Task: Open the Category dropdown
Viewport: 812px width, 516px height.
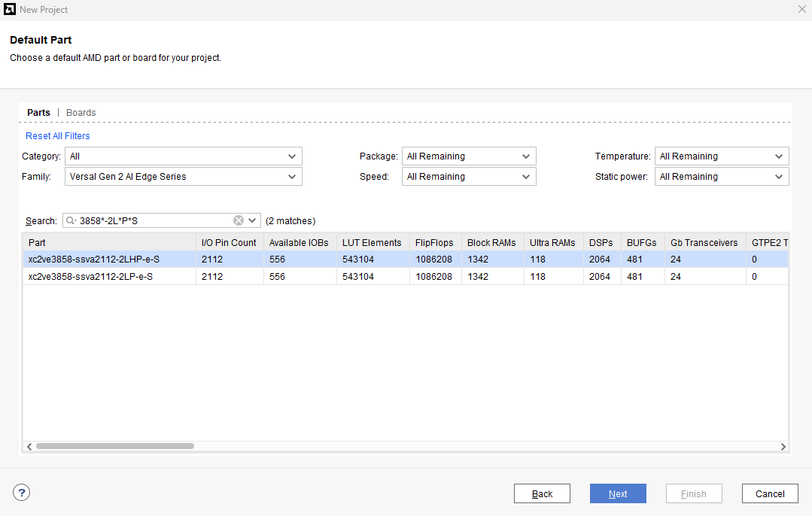Action: pos(184,156)
